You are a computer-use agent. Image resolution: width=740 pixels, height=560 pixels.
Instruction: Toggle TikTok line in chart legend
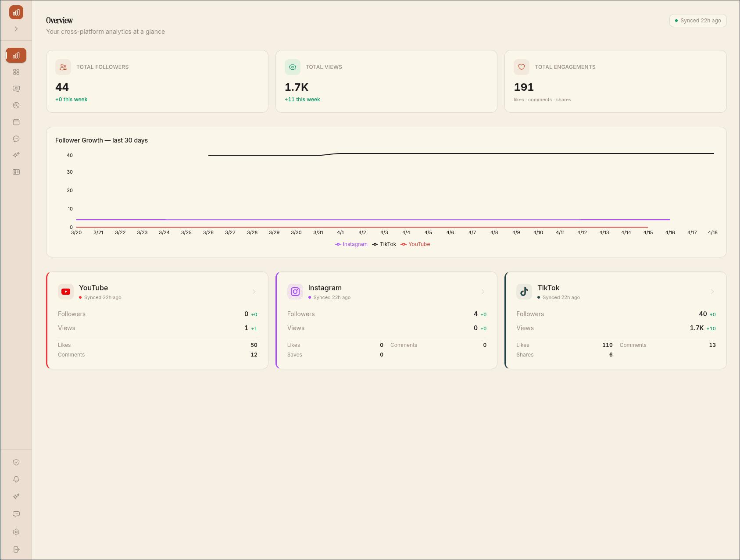384,244
